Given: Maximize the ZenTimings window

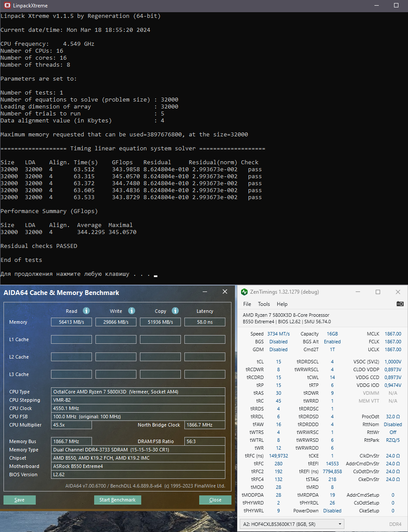Looking at the screenshot, I should point(378,292).
